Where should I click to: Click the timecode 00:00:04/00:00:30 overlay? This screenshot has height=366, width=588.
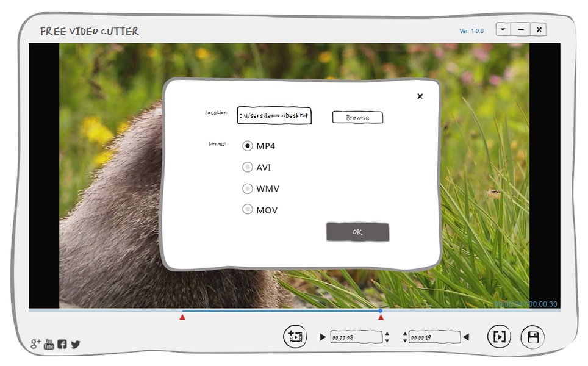(x=526, y=304)
